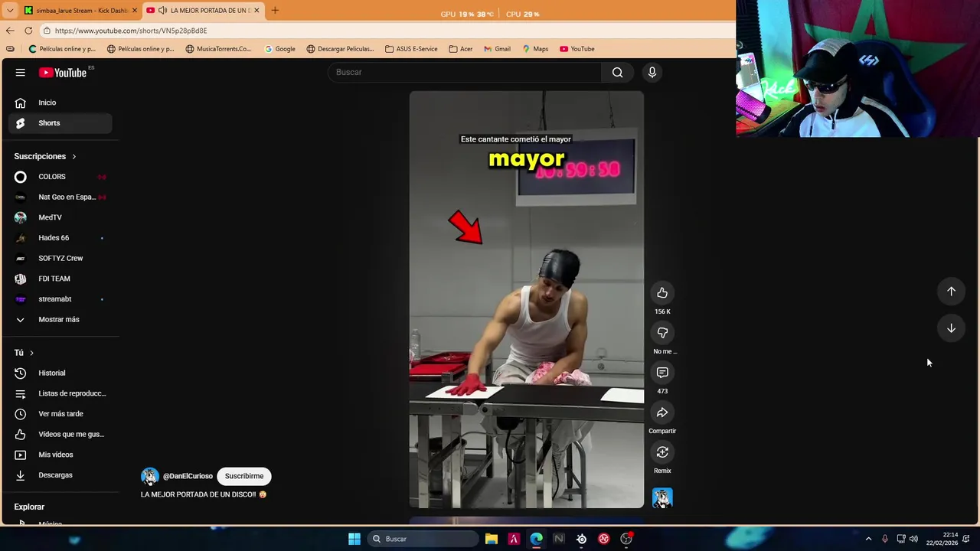Open Videos que me gustan
The width and height of the screenshot is (980, 551).
pos(60,435)
